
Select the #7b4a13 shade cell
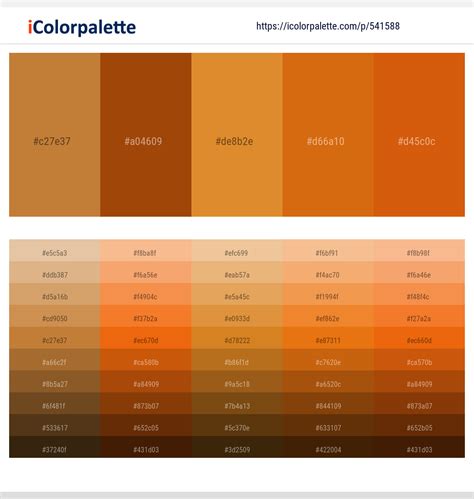point(237,404)
